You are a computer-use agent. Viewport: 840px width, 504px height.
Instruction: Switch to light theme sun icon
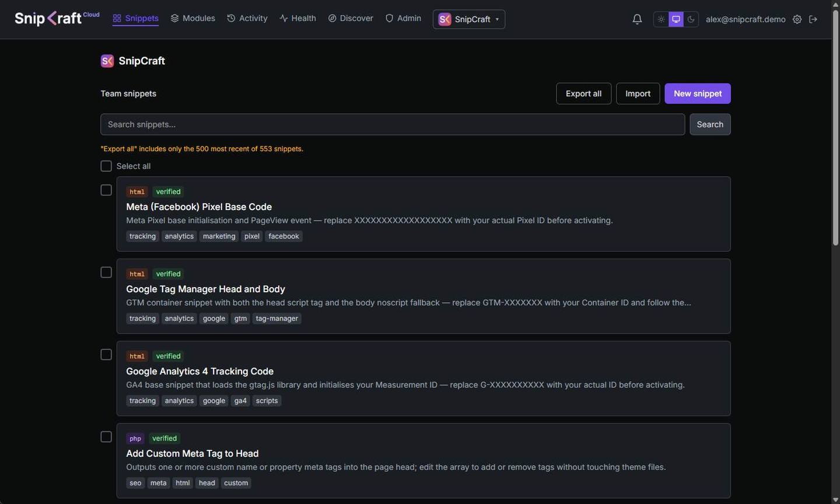point(661,19)
